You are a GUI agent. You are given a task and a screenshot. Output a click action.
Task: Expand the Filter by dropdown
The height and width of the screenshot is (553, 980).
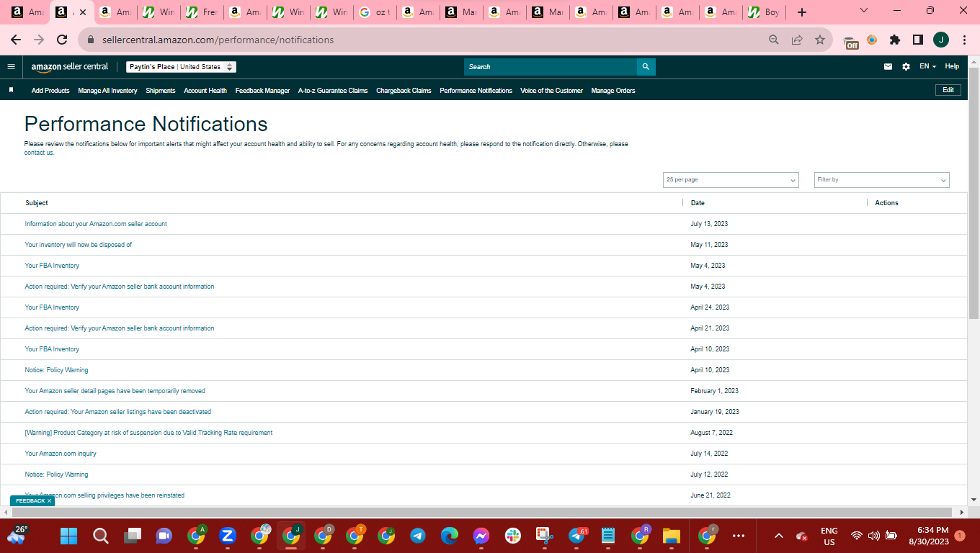coord(882,180)
